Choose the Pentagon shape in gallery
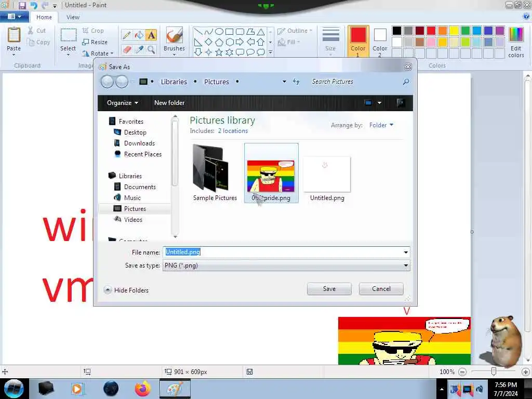 tap(219, 42)
